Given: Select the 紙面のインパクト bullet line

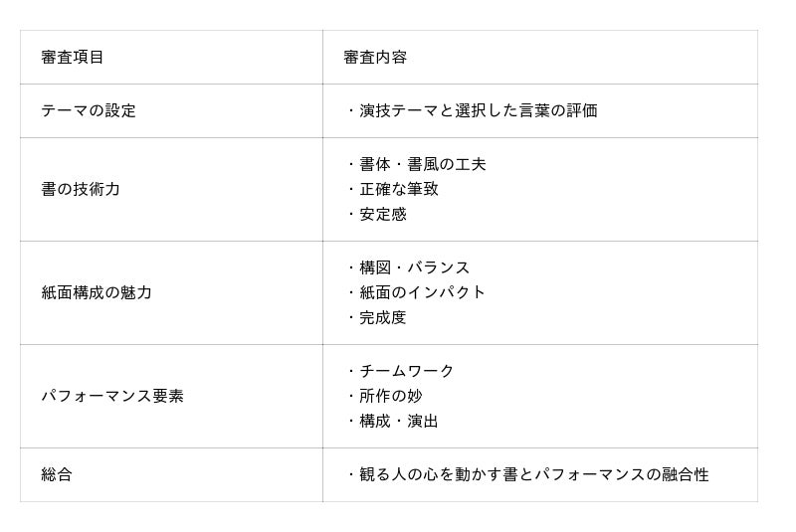Looking at the screenshot, I should point(422,292).
